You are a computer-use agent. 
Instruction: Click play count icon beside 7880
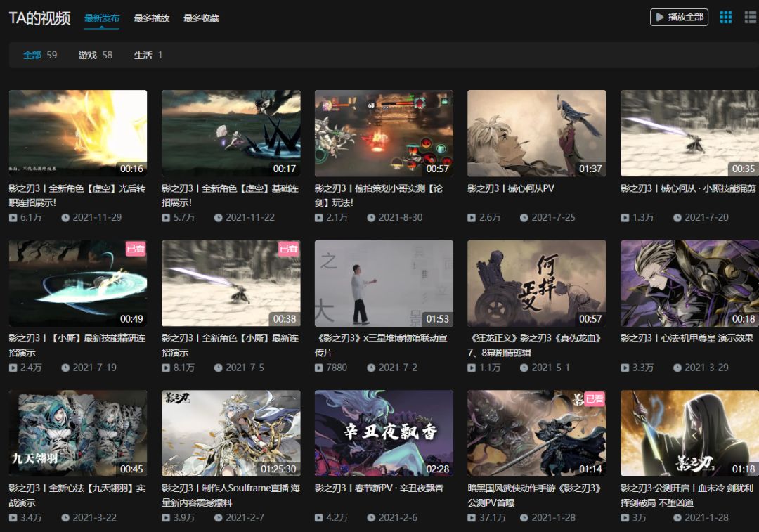pos(319,368)
